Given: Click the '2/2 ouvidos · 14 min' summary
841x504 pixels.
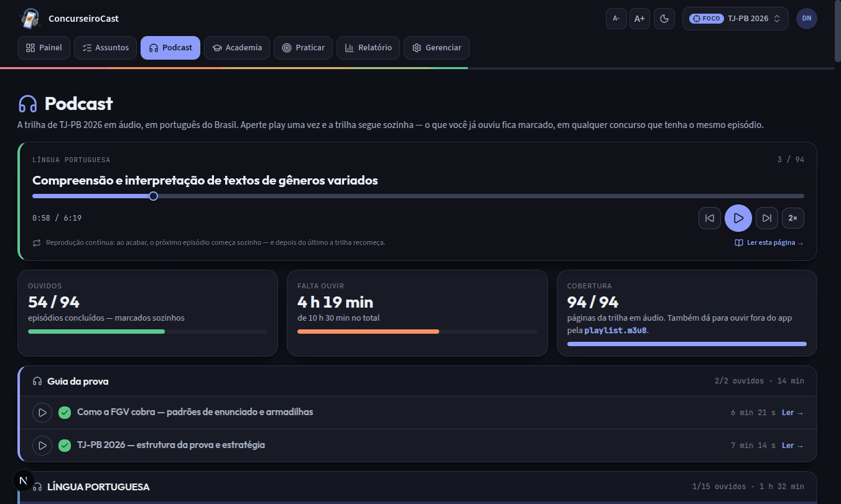Looking at the screenshot, I should [760, 381].
